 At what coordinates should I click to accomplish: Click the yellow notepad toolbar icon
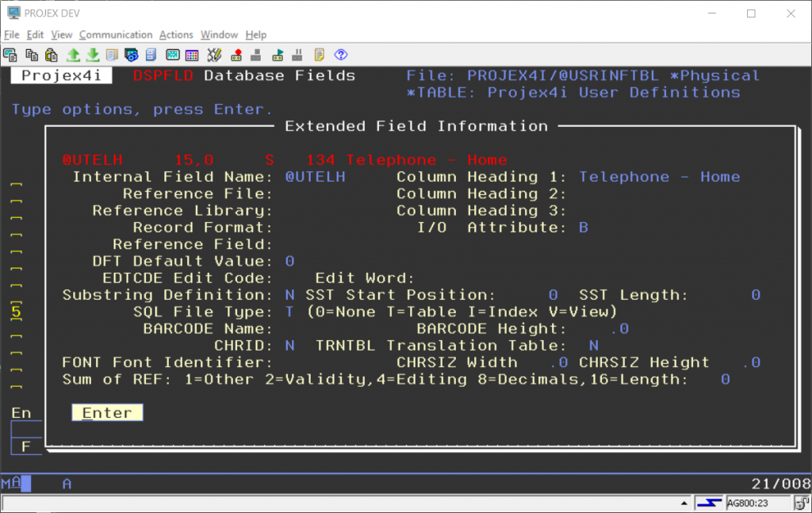[x=319, y=55]
